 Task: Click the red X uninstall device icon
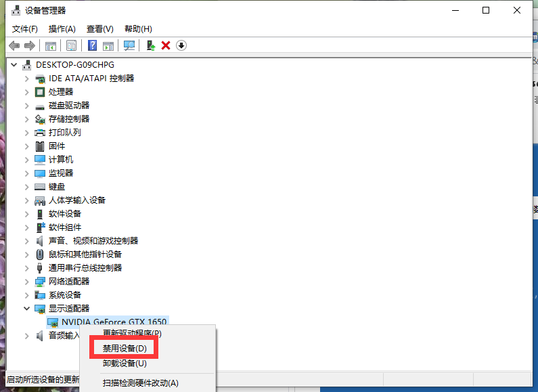tap(166, 45)
